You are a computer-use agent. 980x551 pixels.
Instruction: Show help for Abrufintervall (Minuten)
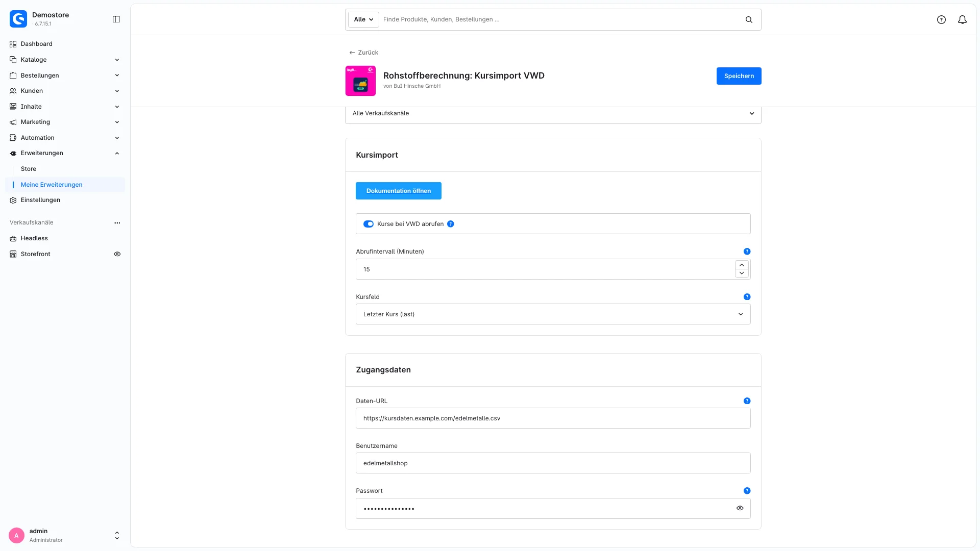[x=747, y=252]
